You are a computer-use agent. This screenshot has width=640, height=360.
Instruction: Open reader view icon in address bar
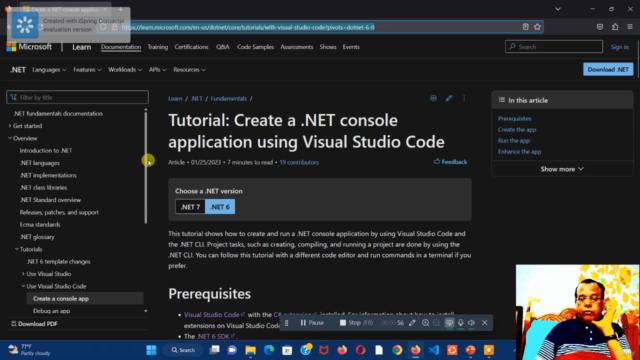[525, 27]
